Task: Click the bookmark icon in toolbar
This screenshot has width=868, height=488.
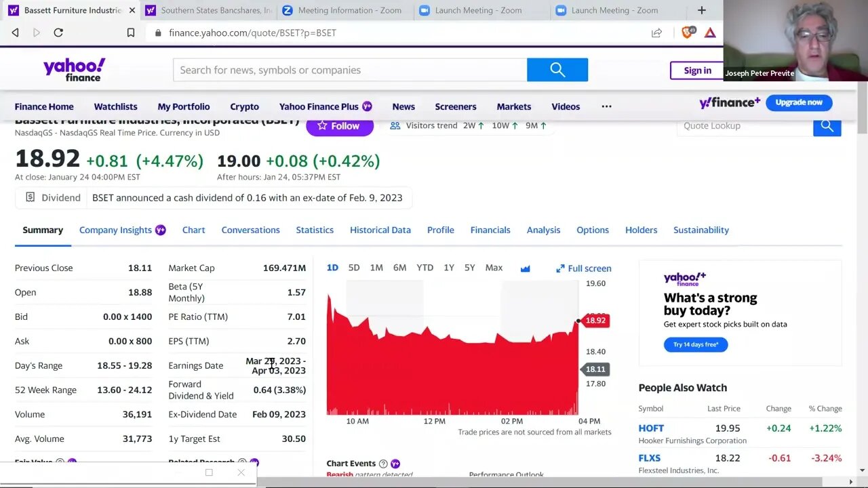Action: pyautogui.click(x=131, y=33)
